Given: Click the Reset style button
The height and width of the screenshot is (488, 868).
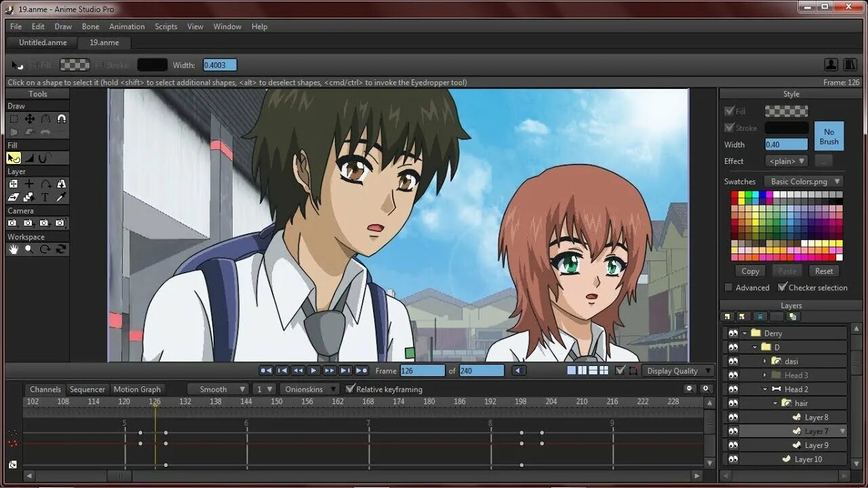Looking at the screenshot, I should pyautogui.click(x=824, y=271).
